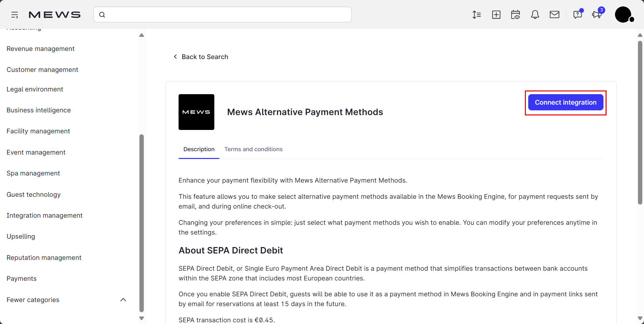Click the Mews Alternative Payment Methods title
644x324 pixels.
(305, 112)
